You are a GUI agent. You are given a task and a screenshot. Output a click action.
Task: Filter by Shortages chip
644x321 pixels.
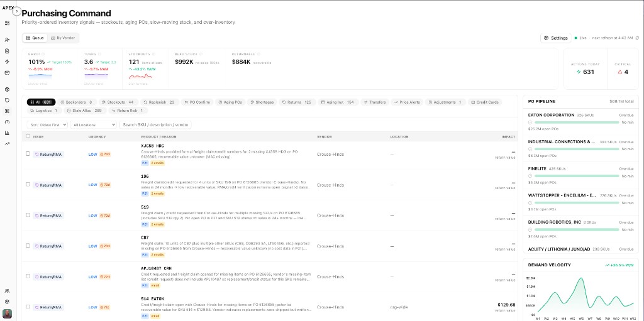(262, 102)
